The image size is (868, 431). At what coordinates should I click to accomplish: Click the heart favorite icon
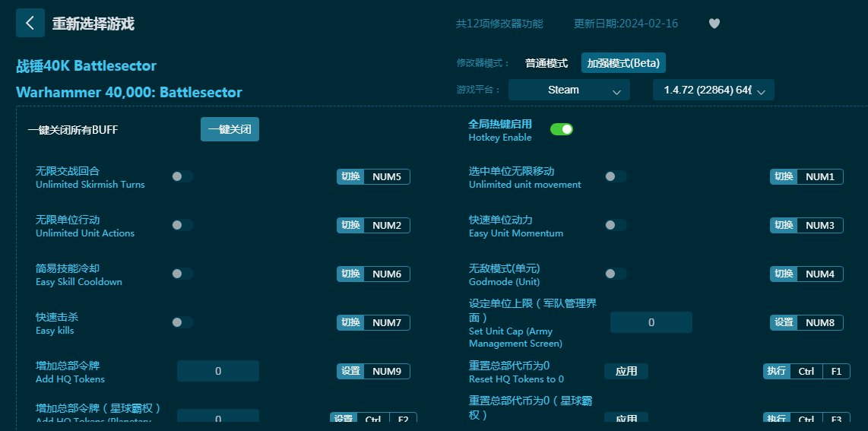tap(714, 24)
